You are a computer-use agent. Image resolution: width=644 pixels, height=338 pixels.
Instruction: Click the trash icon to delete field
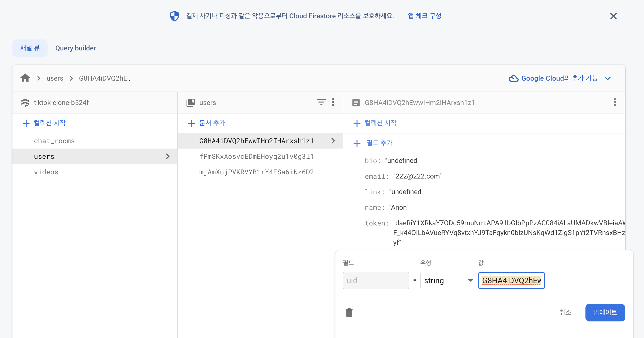coord(349,312)
